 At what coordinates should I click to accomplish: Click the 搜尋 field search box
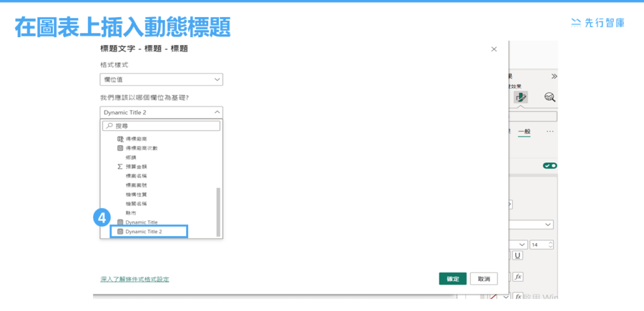tap(161, 126)
